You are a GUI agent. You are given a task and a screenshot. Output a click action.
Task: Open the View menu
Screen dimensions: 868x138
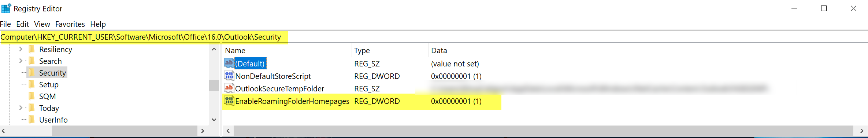coord(42,24)
